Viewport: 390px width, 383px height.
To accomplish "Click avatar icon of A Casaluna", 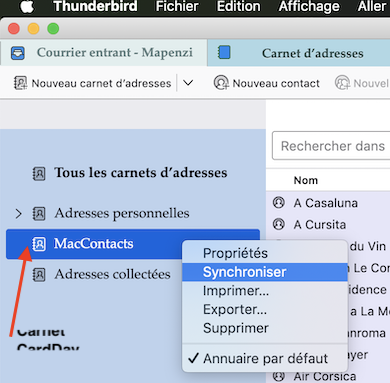I will point(279,202).
